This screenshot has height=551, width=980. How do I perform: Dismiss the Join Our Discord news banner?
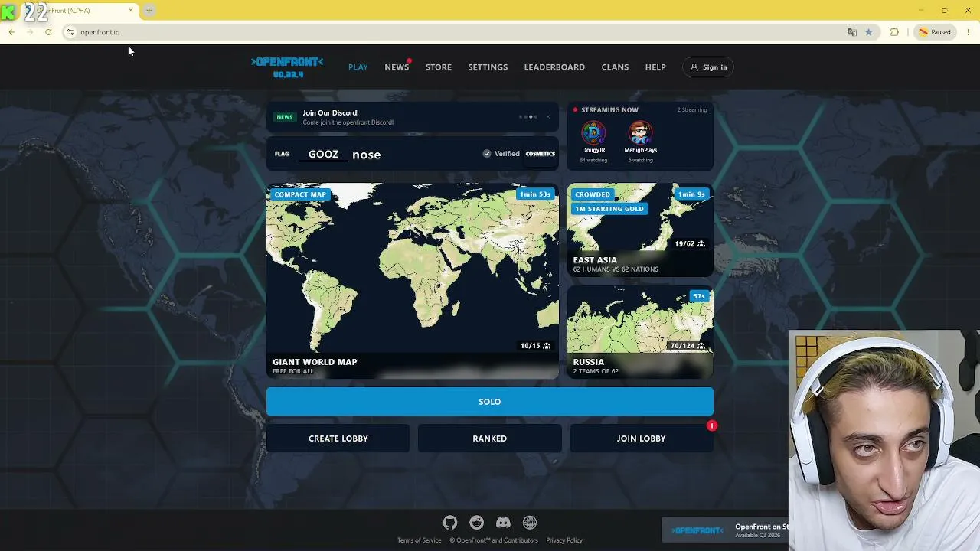coord(547,117)
